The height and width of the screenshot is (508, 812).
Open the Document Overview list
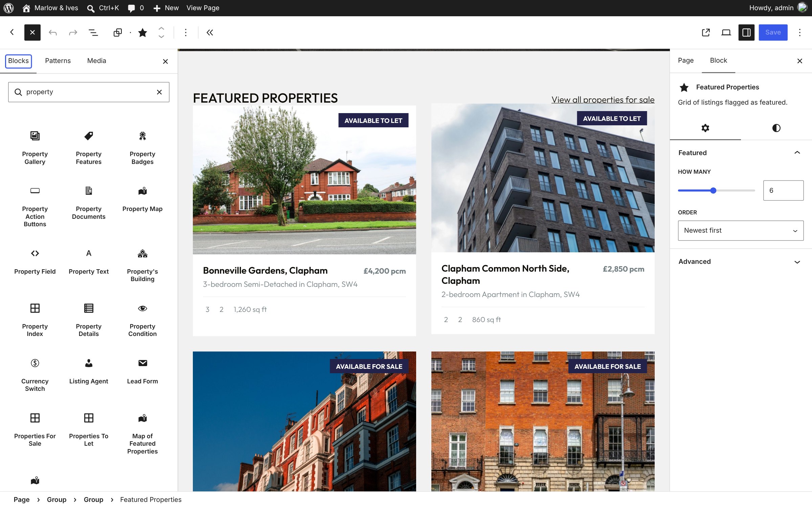click(93, 33)
